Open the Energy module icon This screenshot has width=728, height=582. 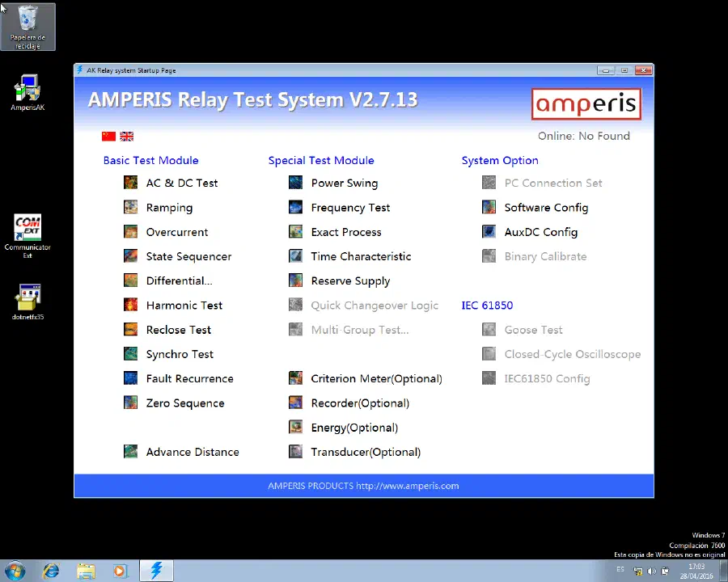(295, 427)
